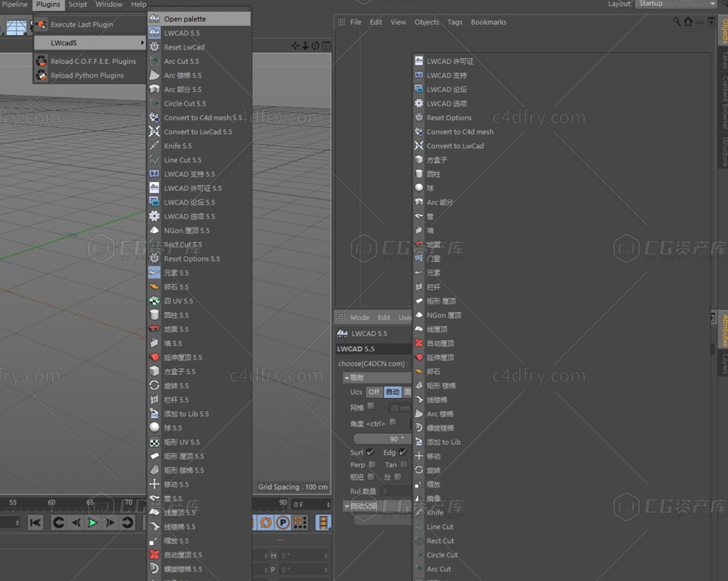Click the 0 F frame field stepper
The height and width of the screenshot is (581, 728).
click(329, 504)
